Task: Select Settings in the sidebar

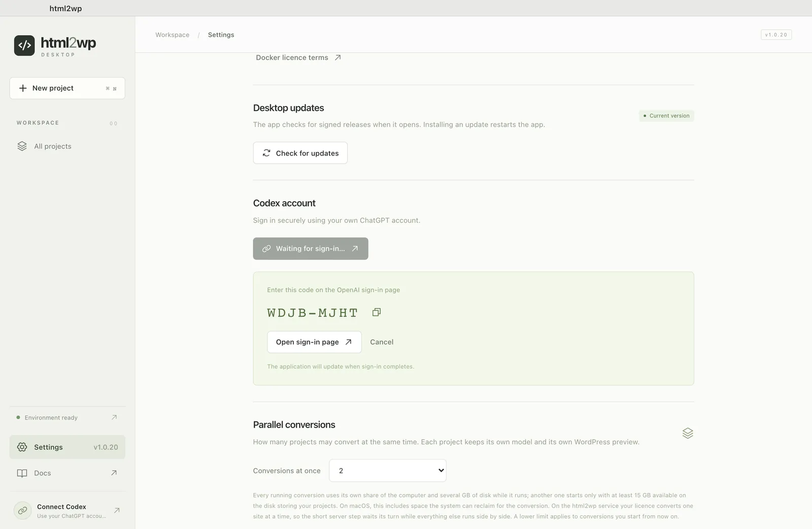Action: coord(67,447)
